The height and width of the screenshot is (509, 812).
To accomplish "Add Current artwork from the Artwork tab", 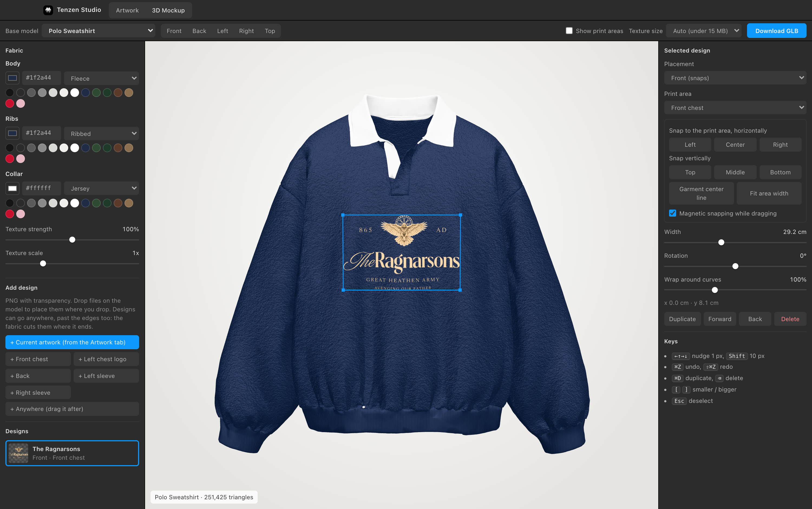I will [72, 342].
